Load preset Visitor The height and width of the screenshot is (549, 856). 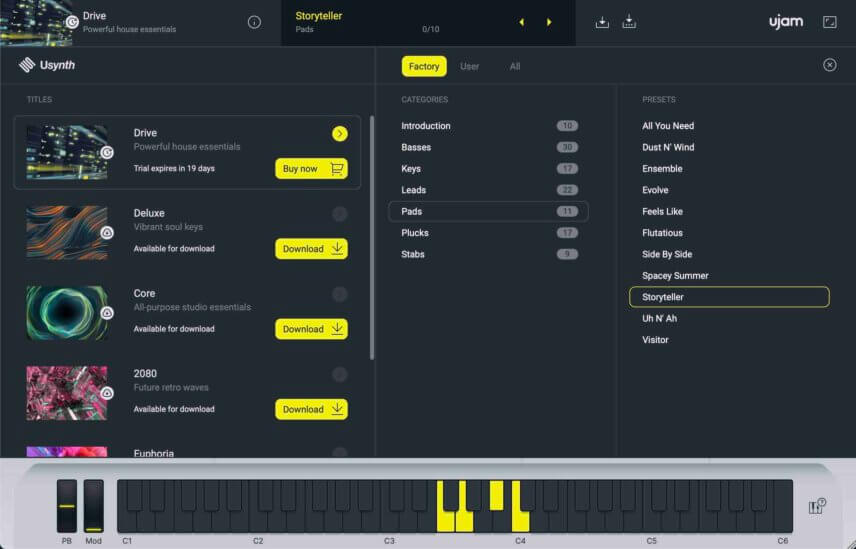click(x=655, y=339)
